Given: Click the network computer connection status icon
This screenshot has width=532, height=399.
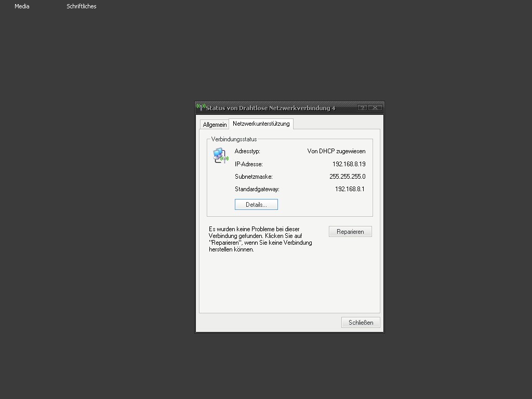Looking at the screenshot, I should 220,156.
